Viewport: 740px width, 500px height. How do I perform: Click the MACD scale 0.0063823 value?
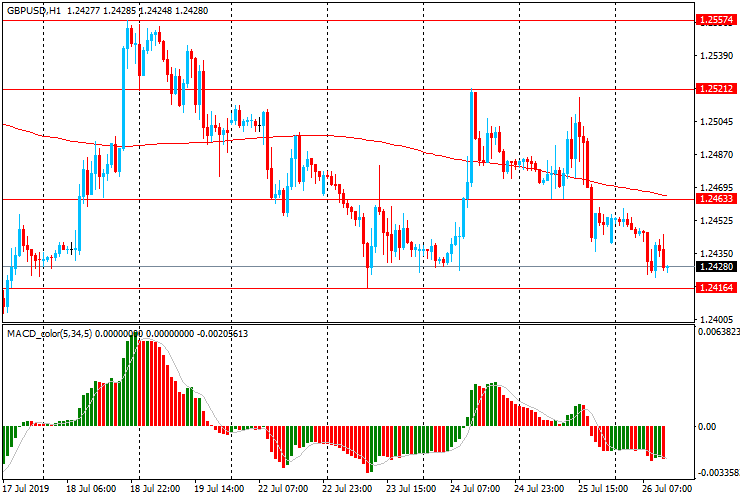tap(719, 332)
